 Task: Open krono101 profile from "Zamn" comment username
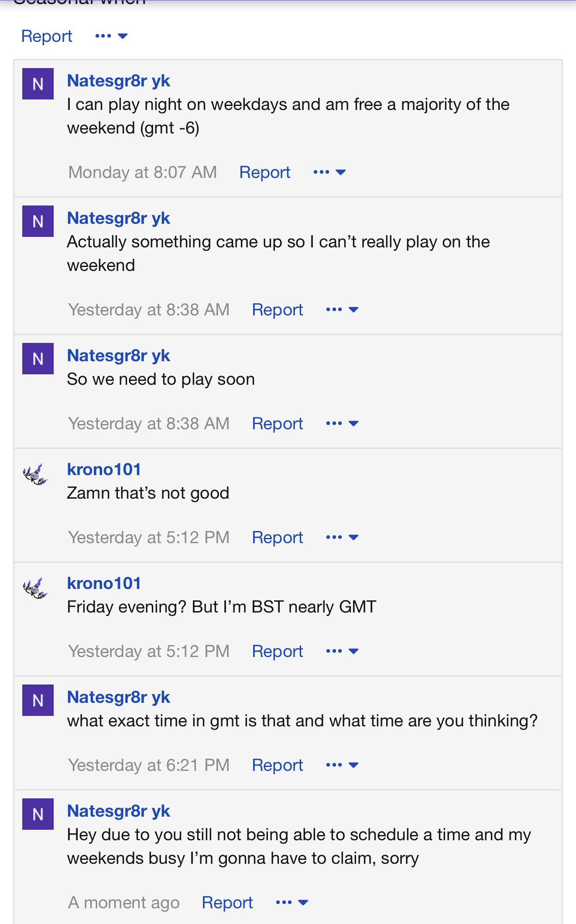(104, 469)
